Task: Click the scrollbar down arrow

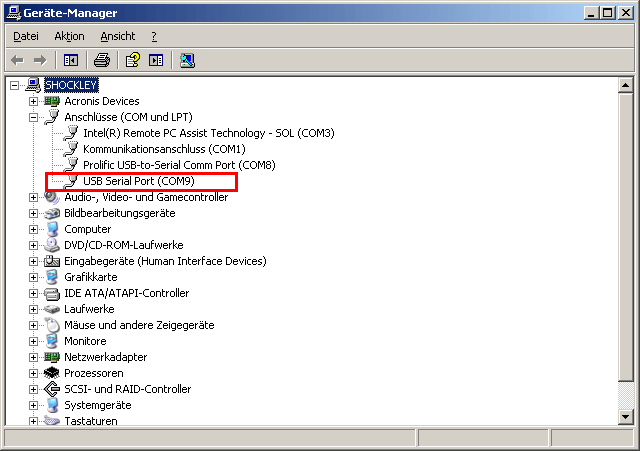Action: click(625, 416)
